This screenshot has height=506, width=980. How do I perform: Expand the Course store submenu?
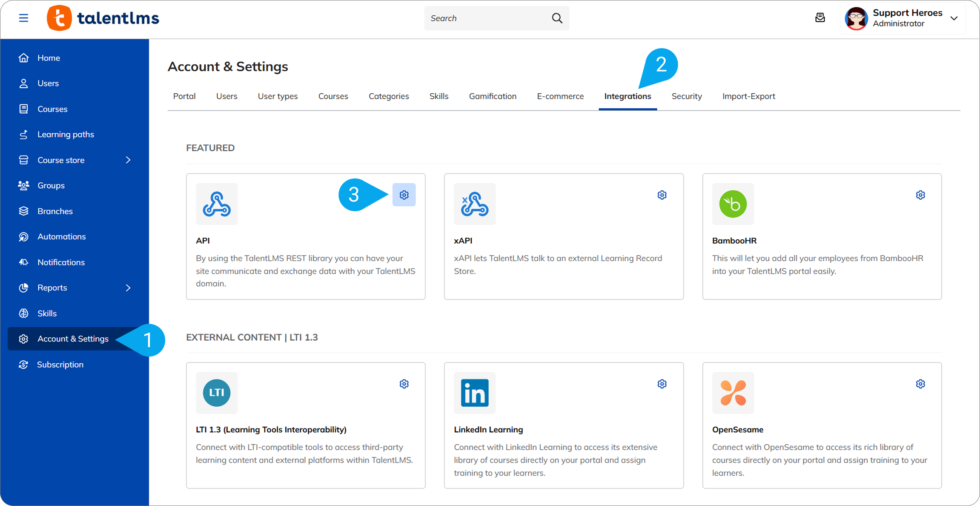click(x=128, y=160)
